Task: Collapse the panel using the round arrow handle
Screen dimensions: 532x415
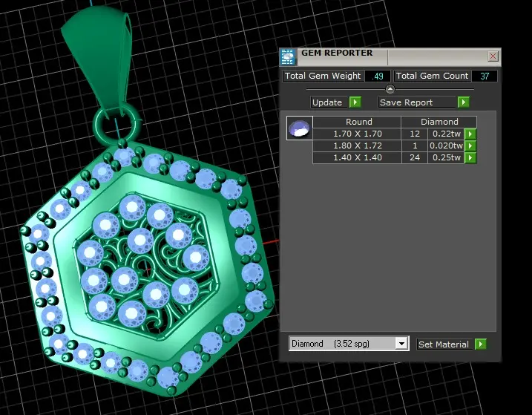Action: (x=390, y=89)
